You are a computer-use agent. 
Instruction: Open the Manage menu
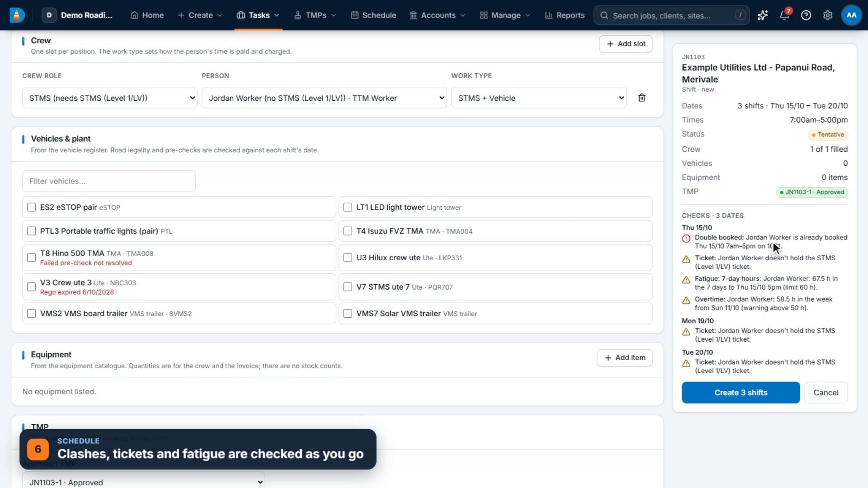tap(505, 15)
